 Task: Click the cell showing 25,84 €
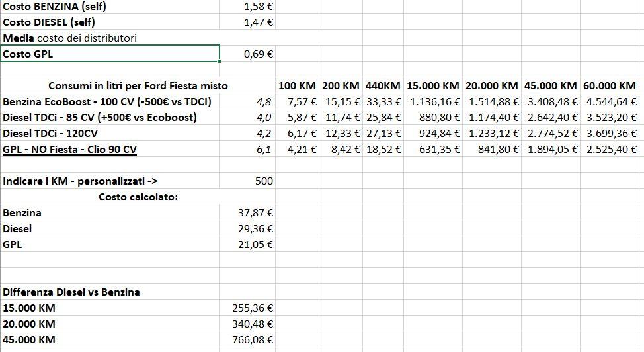point(383,118)
